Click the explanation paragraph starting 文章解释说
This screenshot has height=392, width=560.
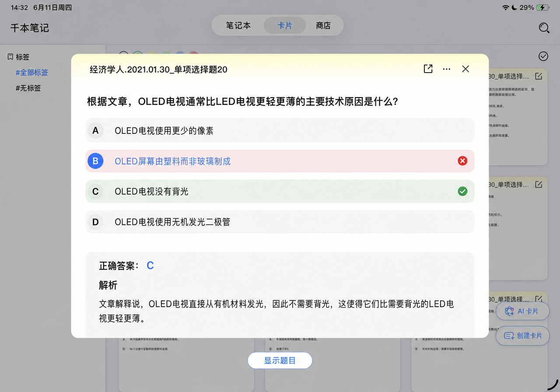[276, 311]
